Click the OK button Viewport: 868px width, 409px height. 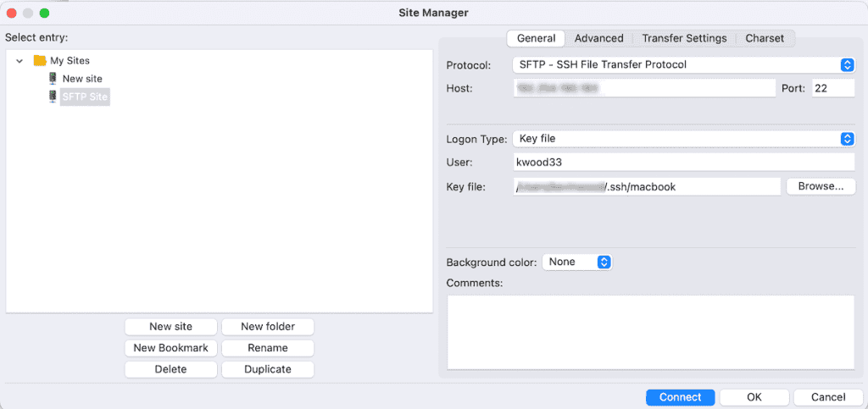coord(754,397)
